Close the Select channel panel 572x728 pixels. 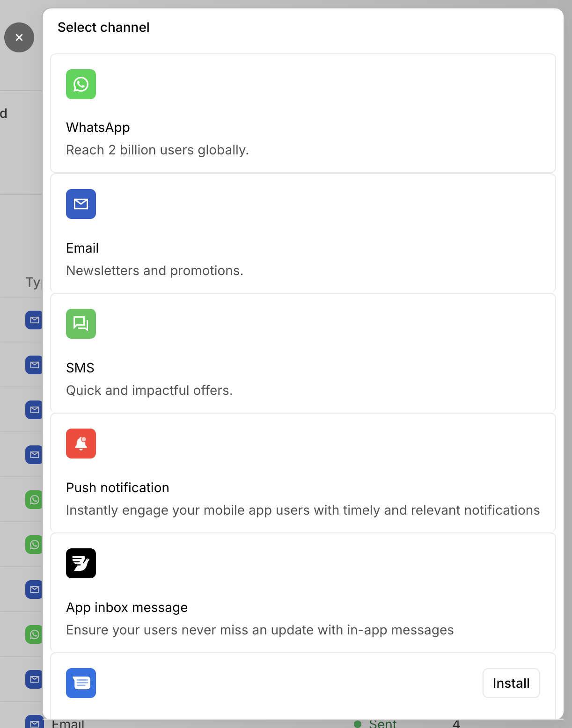pyautogui.click(x=19, y=37)
